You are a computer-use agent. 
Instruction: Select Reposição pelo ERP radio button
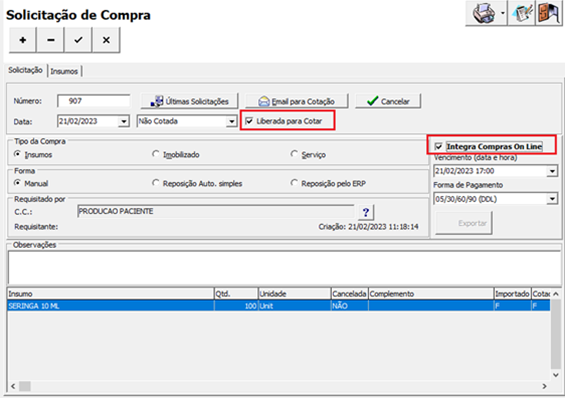point(294,183)
